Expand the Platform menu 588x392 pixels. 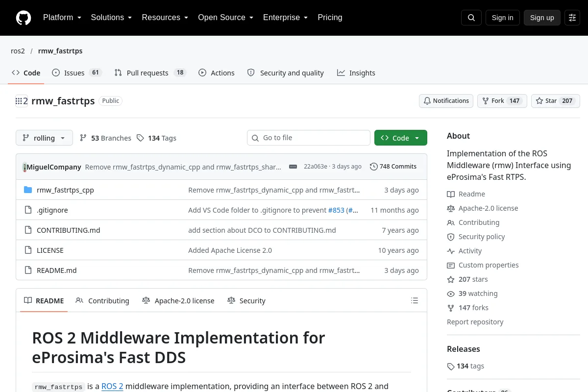[62, 18]
